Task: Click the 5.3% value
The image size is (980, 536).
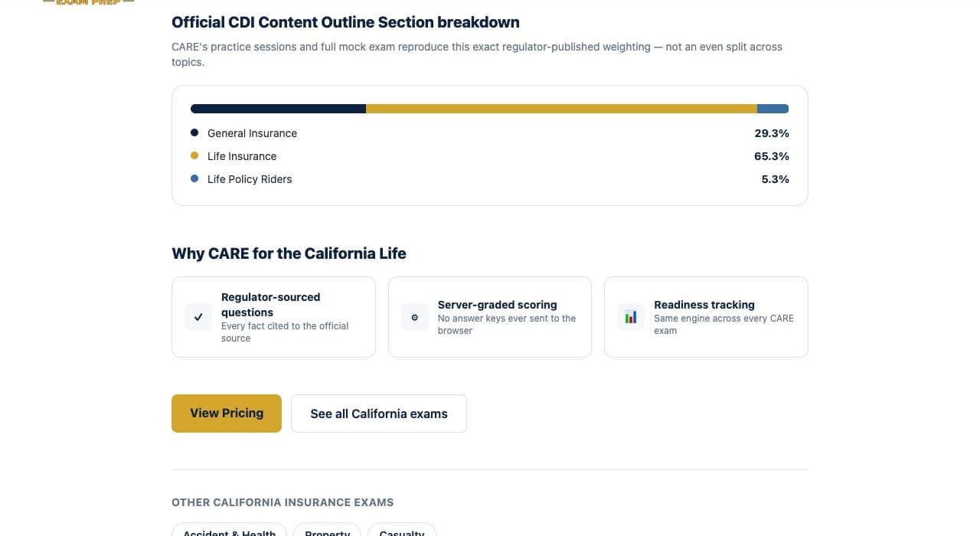Action: tap(775, 179)
